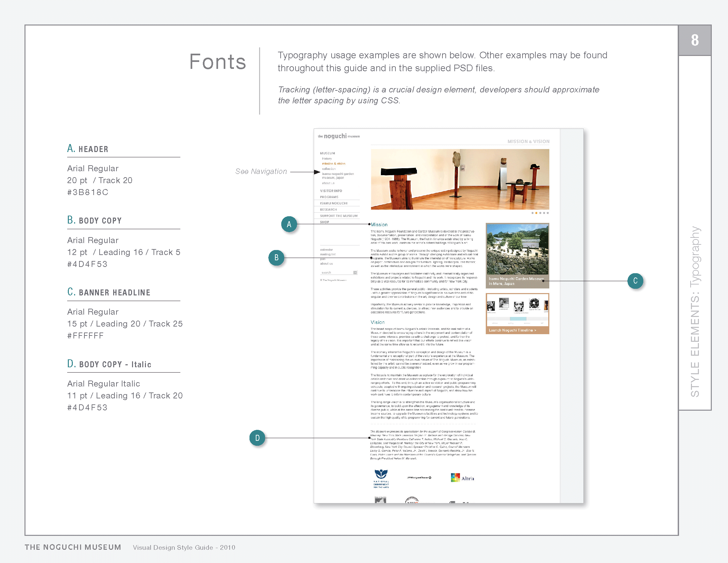Open the 'mission & vision' sub-menu item

(x=333, y=164)
